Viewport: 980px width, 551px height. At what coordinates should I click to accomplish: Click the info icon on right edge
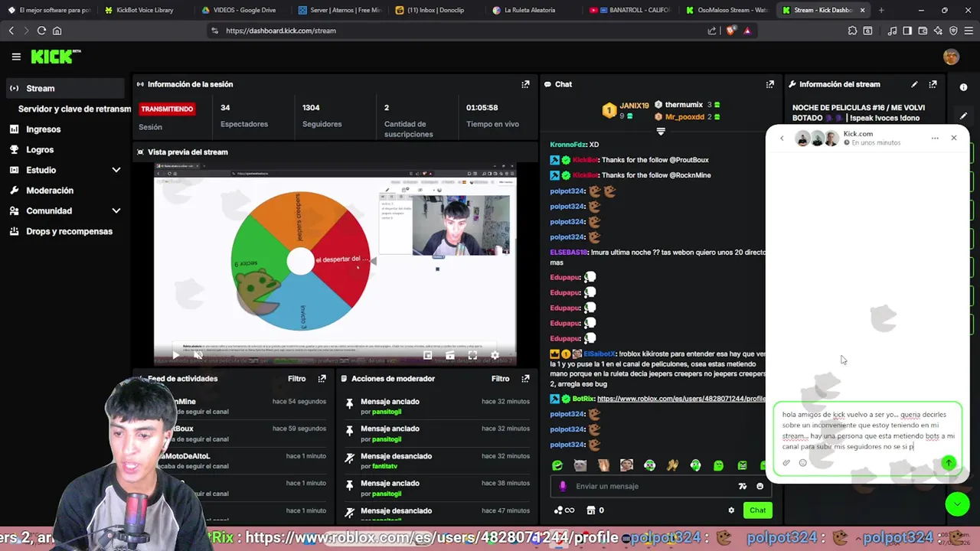click(963, 87)
